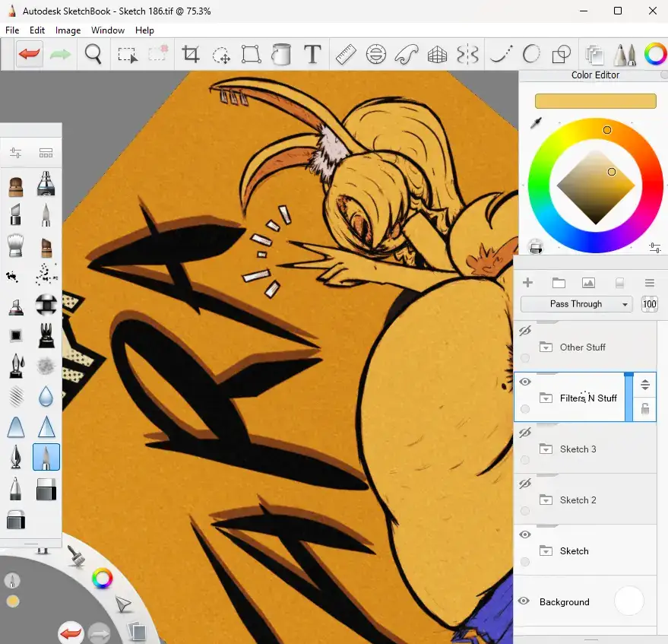Select the Text tool
Viewport: 668px width, 644px height.
312,54
